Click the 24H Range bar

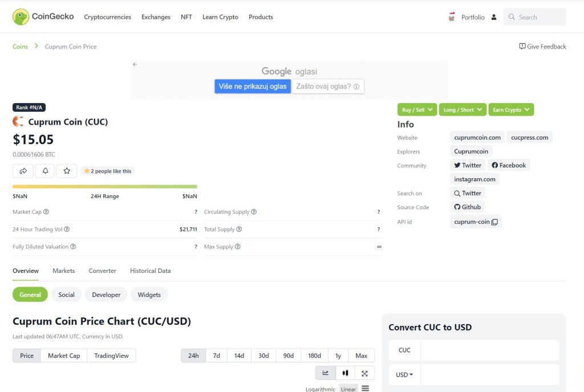[x=104, y=186]
